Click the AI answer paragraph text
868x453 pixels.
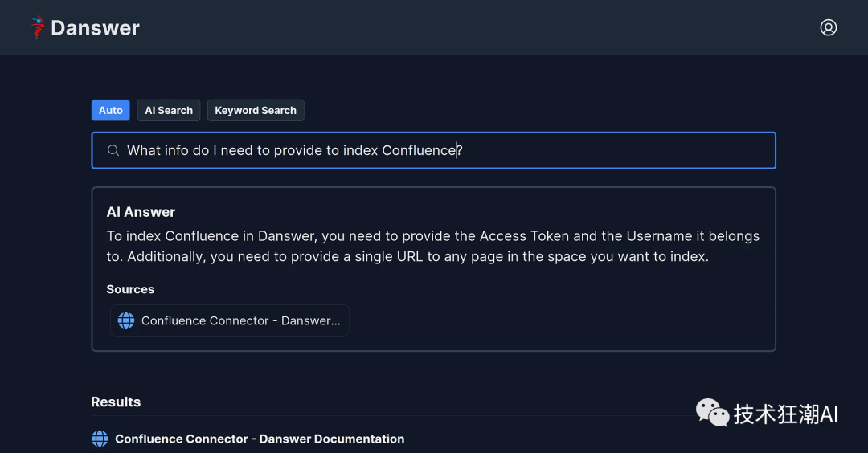tap(433, 246)
